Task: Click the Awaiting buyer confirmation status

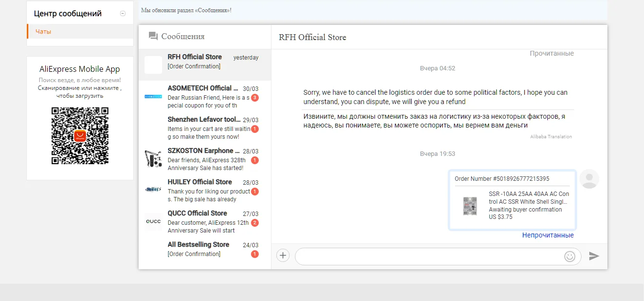Action: point(525,210)
